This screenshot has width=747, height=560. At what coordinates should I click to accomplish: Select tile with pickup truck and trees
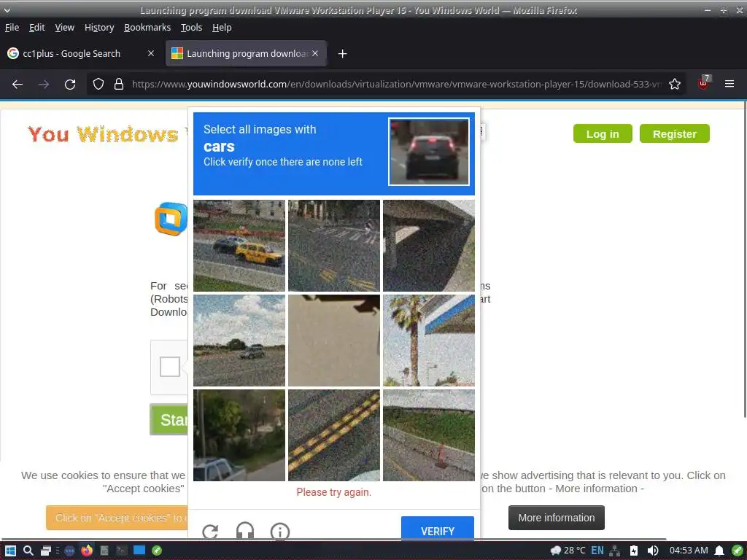click(239, 435)
